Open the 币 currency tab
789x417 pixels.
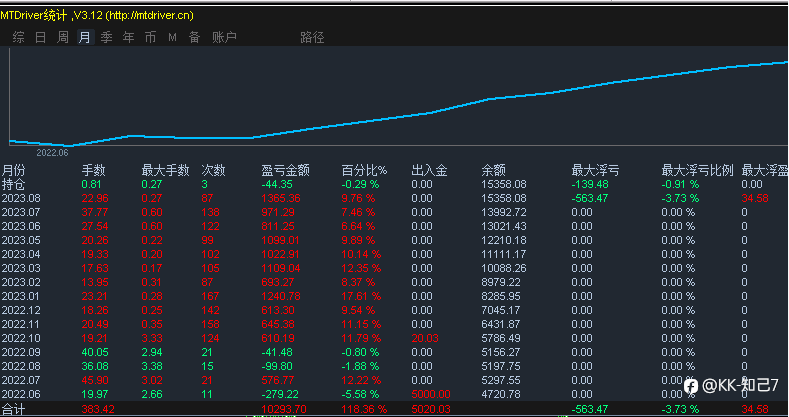(x=150, y=37)
